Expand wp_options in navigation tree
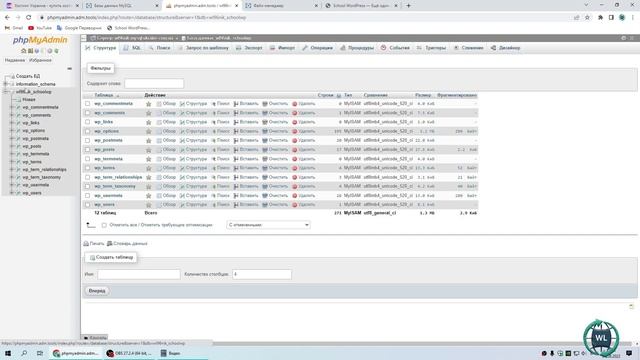Screen dimensions: 640x360 12,131
